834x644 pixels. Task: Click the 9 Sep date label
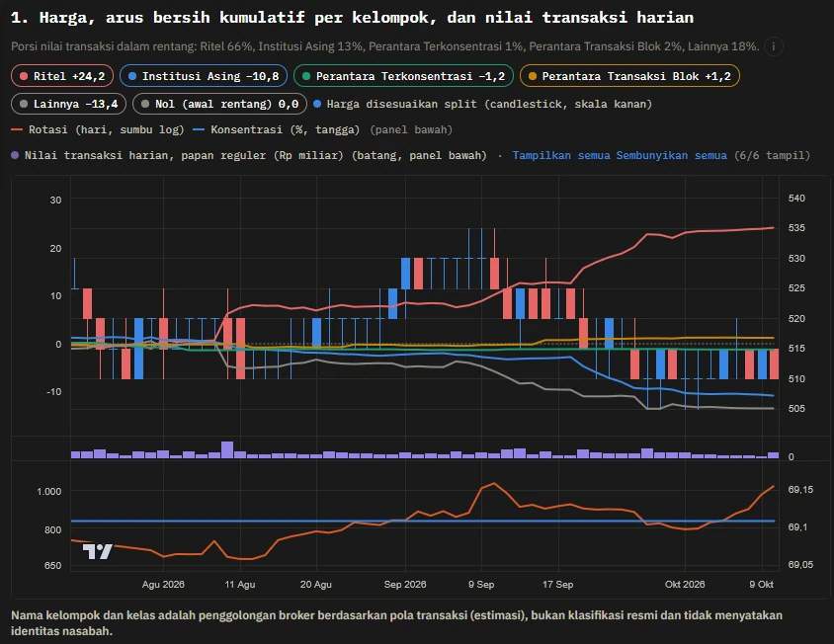tap(481, 585)
